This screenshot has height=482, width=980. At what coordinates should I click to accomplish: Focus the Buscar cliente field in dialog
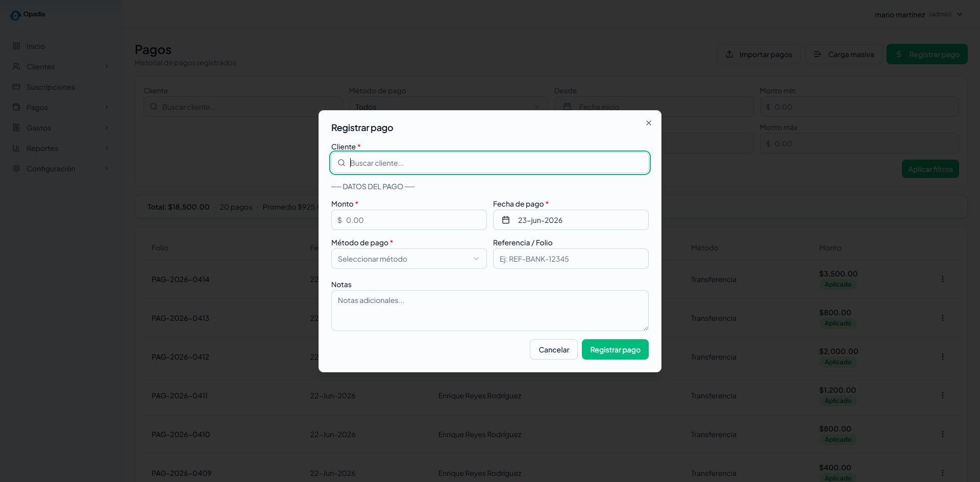[x=490, y=163]
